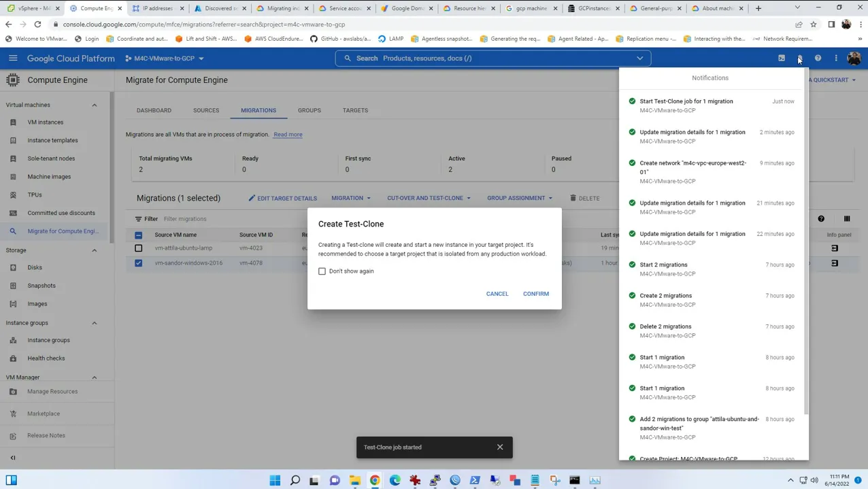This screenshot has width=868, height=489.
Task: Open the help question mark icon
Action: (818, 58)
